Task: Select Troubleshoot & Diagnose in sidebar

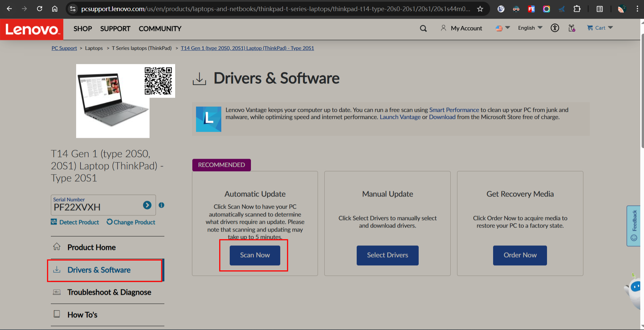Action: (x=109, y=292)
